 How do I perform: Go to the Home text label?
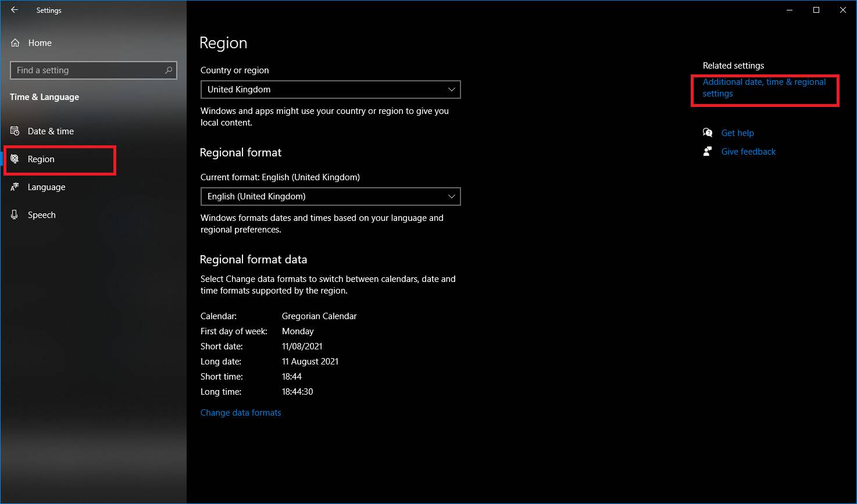[x=40, y=43]
